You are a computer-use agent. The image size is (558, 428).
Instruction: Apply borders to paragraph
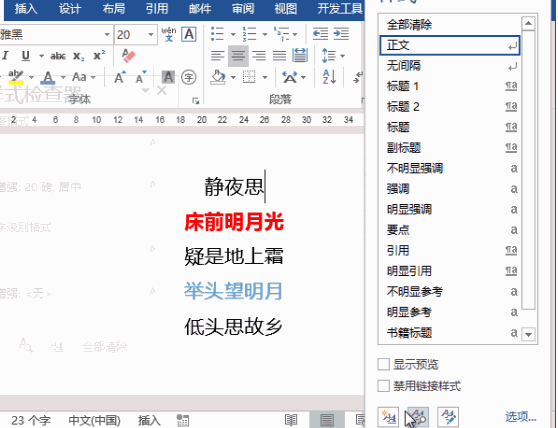[x=249, y=77]
